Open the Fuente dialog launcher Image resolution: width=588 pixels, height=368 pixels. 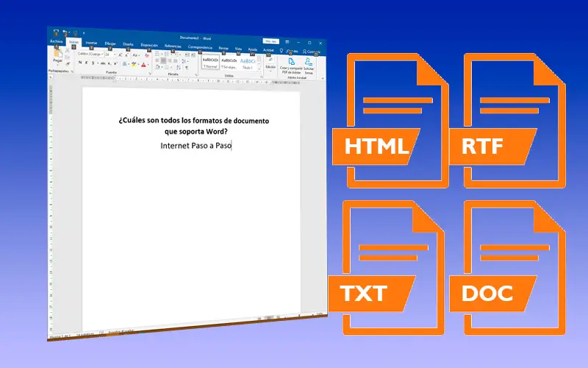(x=150, y=74)
